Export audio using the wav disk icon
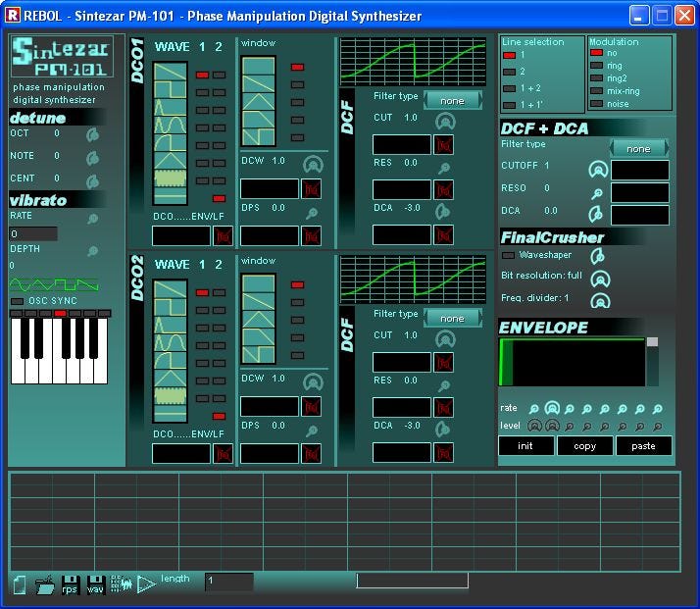The width and height of the screenshot is (700, 609). tap(95, 584)
